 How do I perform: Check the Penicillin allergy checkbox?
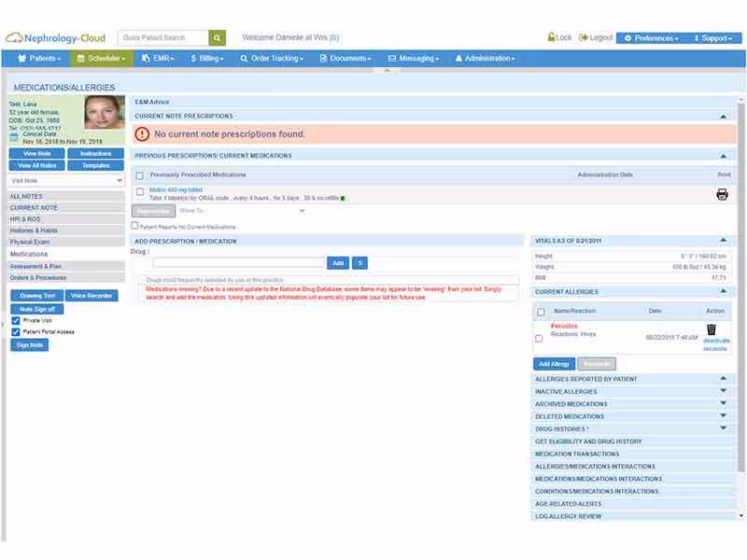tap(539, 339)
